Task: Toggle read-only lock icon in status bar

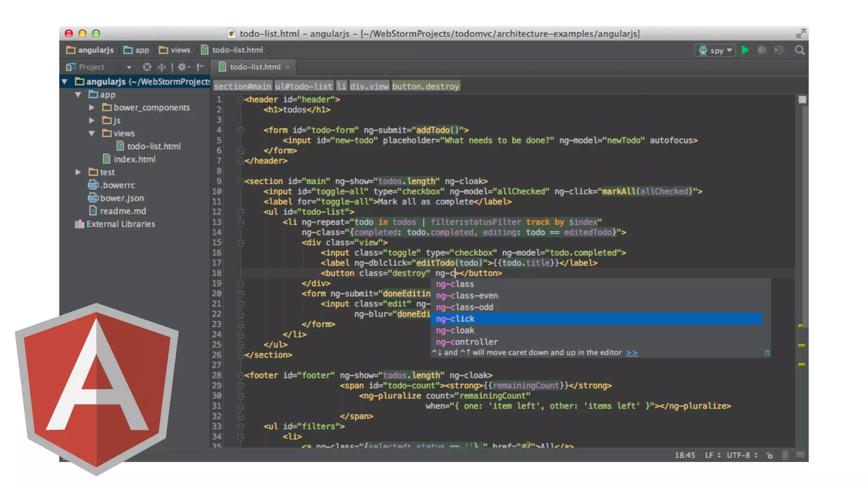Action: tap(770, 455)
